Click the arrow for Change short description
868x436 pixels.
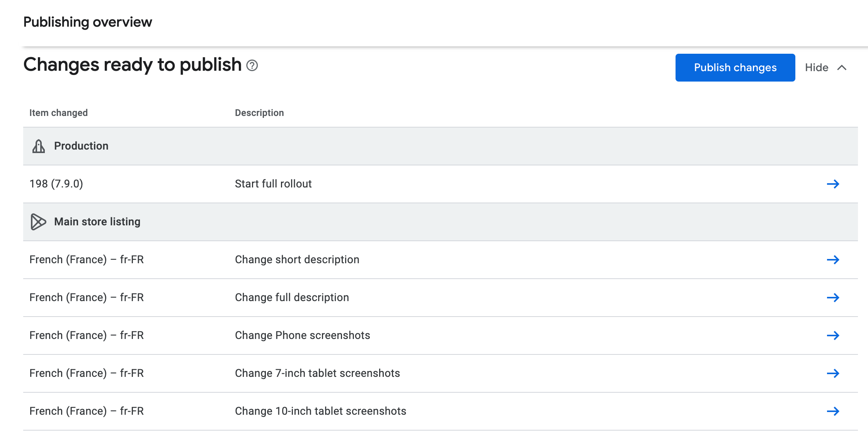(833, 260)
